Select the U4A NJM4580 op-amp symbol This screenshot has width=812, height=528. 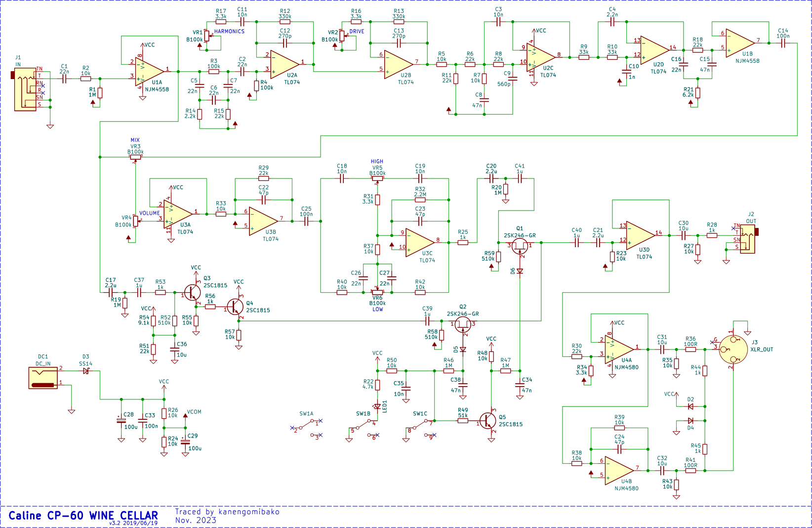click(x=619, y=350)
